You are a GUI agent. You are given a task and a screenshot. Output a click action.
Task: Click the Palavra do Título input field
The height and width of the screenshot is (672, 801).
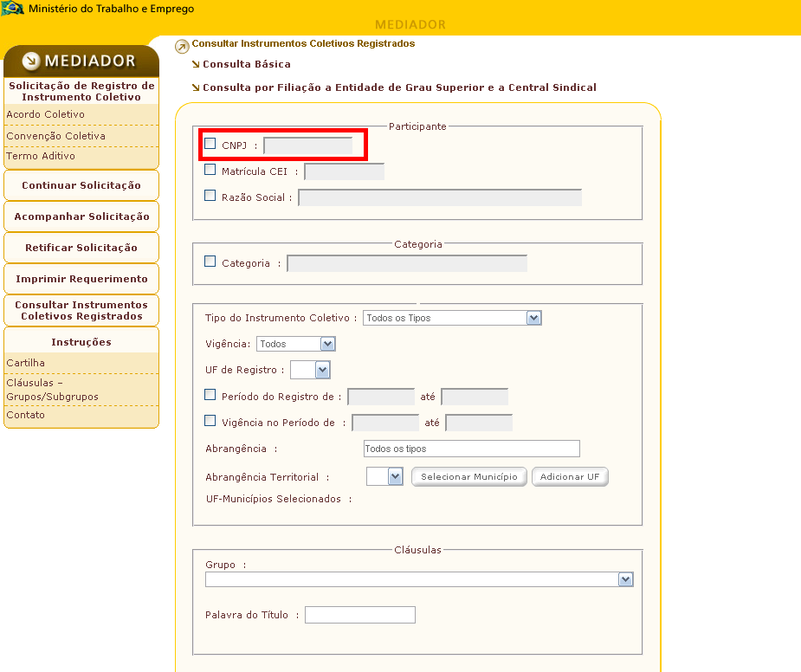(x=360, y=615)
